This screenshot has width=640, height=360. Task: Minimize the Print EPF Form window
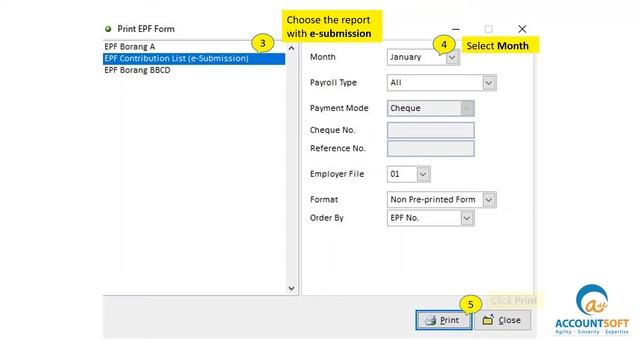456,29
